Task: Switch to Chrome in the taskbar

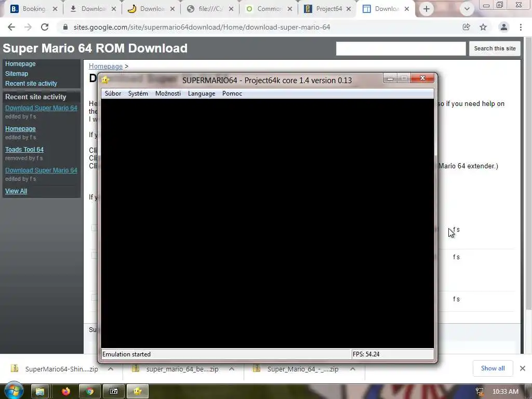Action: pos(89,392)
